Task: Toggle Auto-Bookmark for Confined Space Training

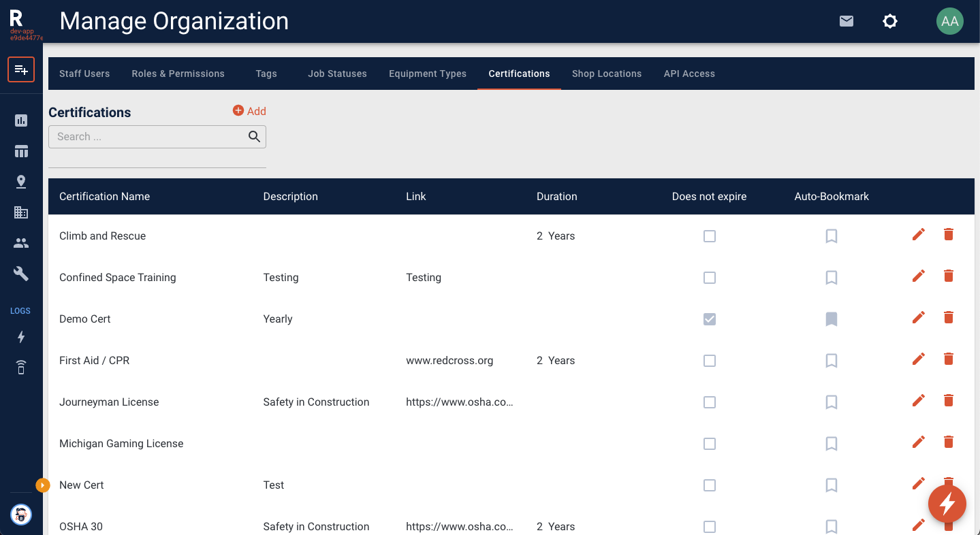Action: (832, 278)
